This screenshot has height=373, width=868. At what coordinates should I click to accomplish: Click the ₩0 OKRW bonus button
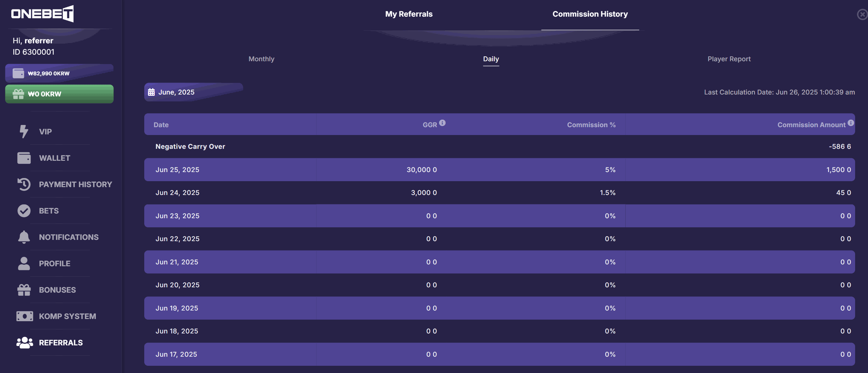coord(59,94)
